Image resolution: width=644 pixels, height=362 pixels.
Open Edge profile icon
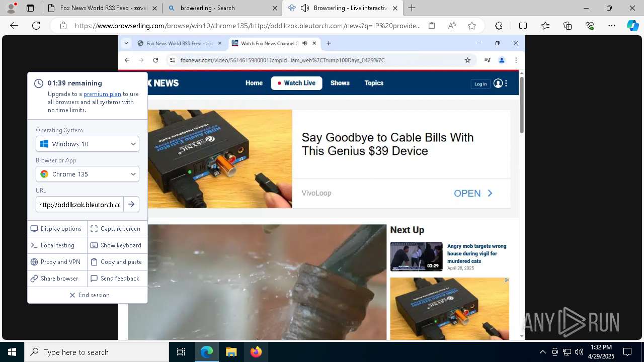click(11, 8)
